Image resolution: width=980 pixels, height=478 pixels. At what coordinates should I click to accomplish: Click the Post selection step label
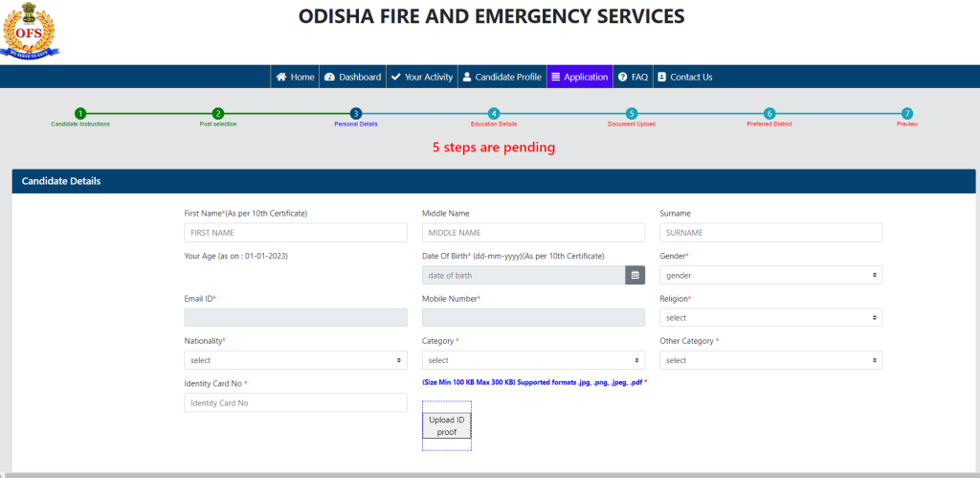point(218,124)
